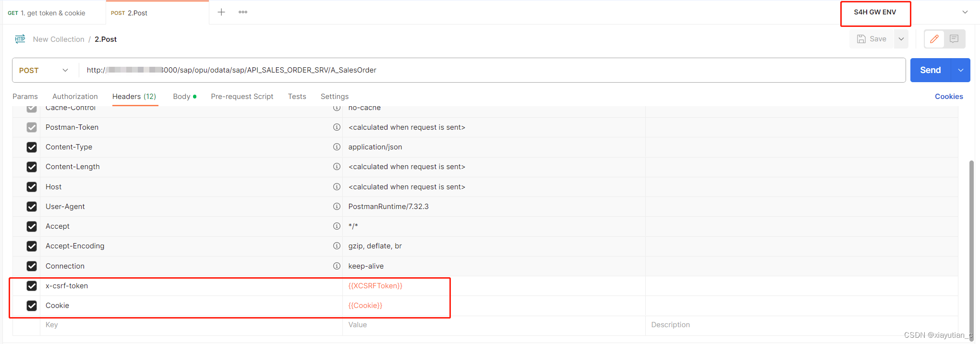Open the Body tab
The image size is (980, 344).
point(184,97)
